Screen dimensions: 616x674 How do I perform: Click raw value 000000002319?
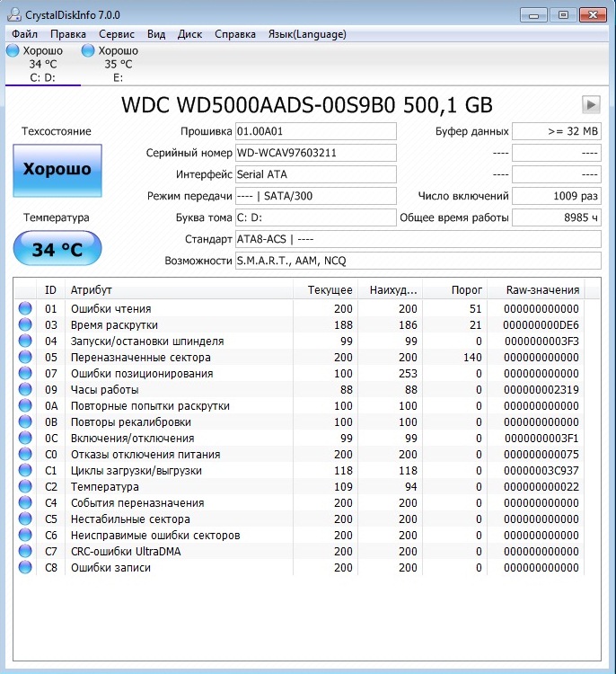click(x=541, y=390)
